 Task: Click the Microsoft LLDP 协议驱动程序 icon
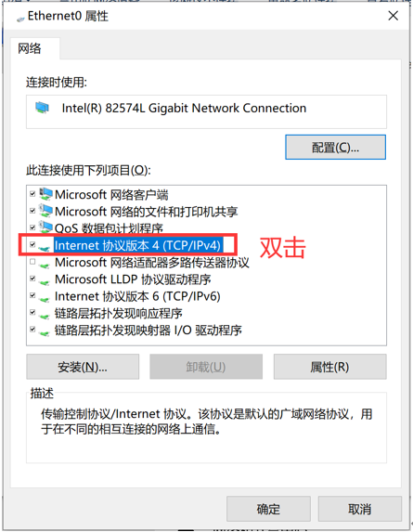coord(44,280)
